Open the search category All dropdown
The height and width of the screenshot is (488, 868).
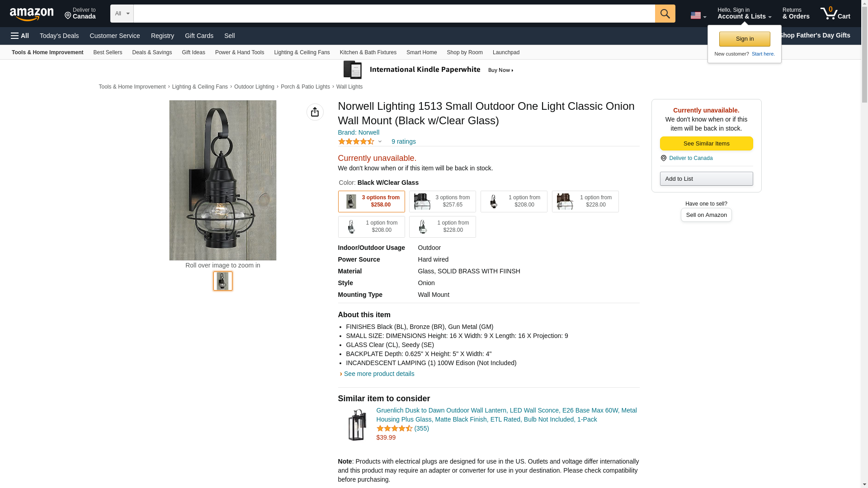(122, 14)
